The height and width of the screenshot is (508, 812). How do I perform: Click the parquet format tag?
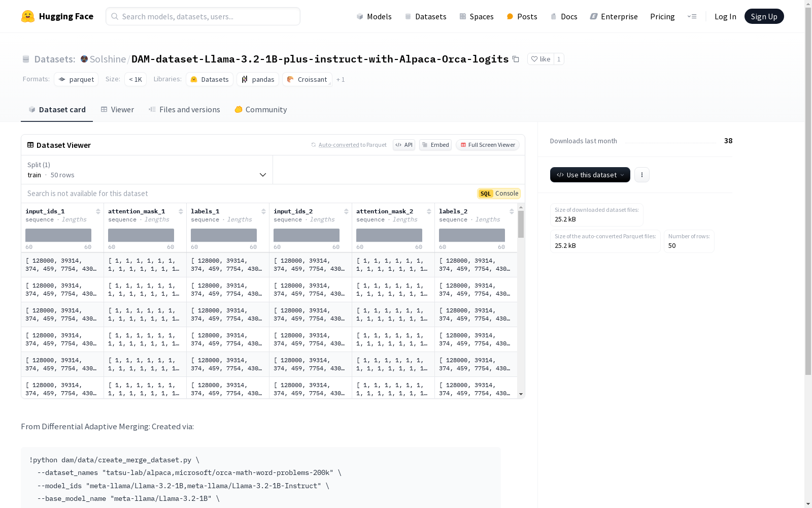[x=76, y=79]
